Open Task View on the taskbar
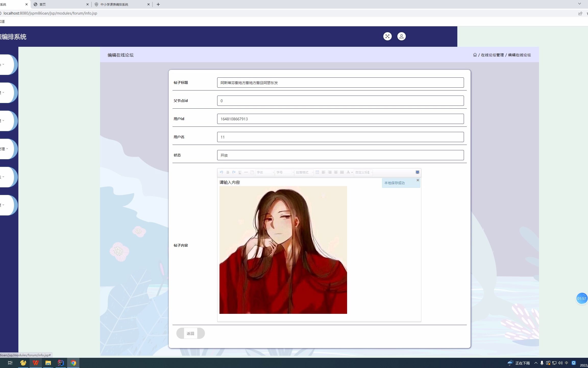The image size is (588, 368). point(10,363)
